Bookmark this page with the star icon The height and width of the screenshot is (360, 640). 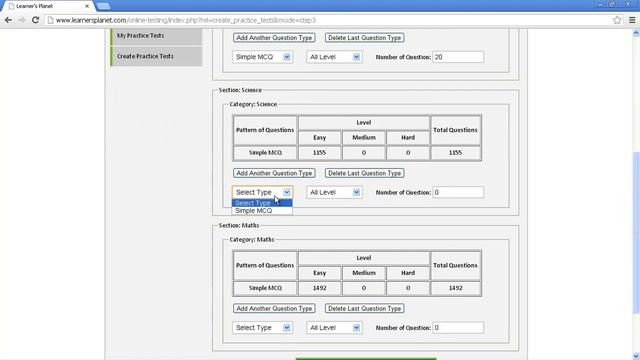click(x=617, y=20)
